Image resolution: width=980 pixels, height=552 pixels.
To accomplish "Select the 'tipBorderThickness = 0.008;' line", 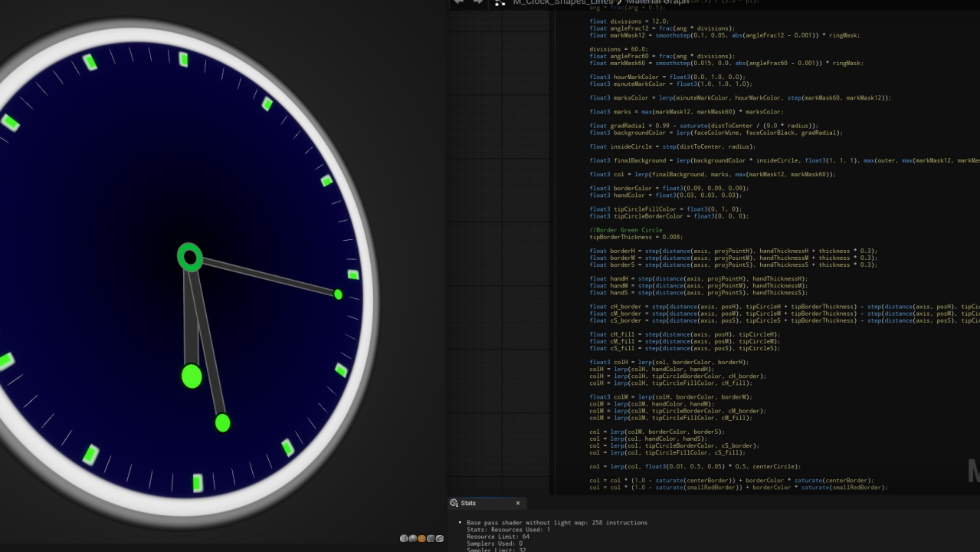I will [638, 237].
